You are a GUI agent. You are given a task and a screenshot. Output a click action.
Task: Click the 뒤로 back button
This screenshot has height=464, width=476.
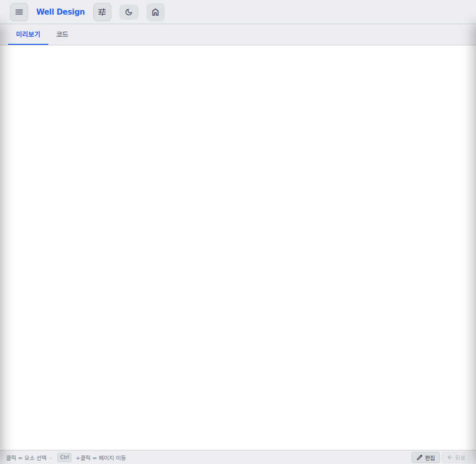(x=456, y=457)
